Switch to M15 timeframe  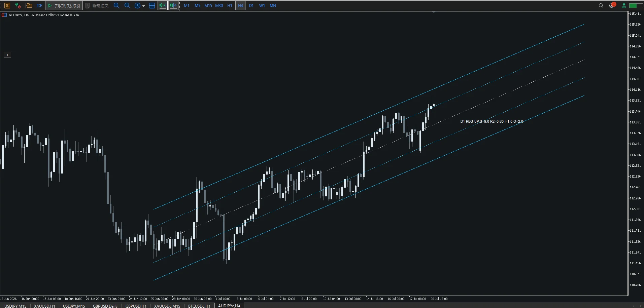point(208,5)
